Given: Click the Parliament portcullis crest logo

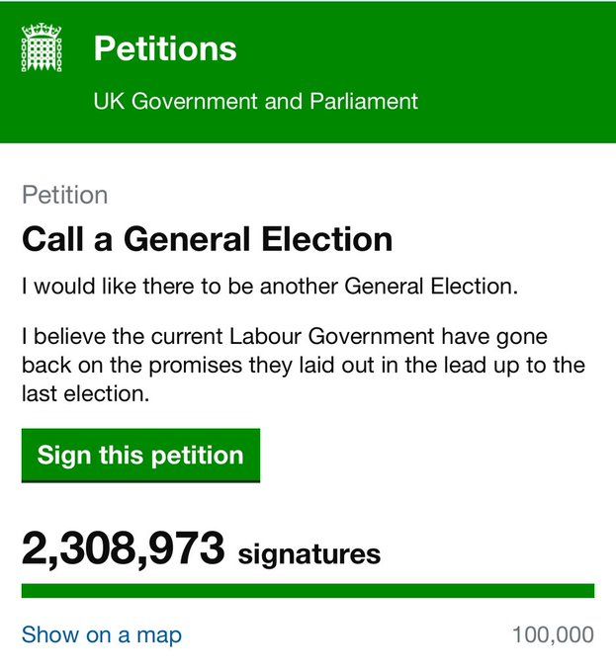Looking at the screenshot, I should tap(42, 47).
